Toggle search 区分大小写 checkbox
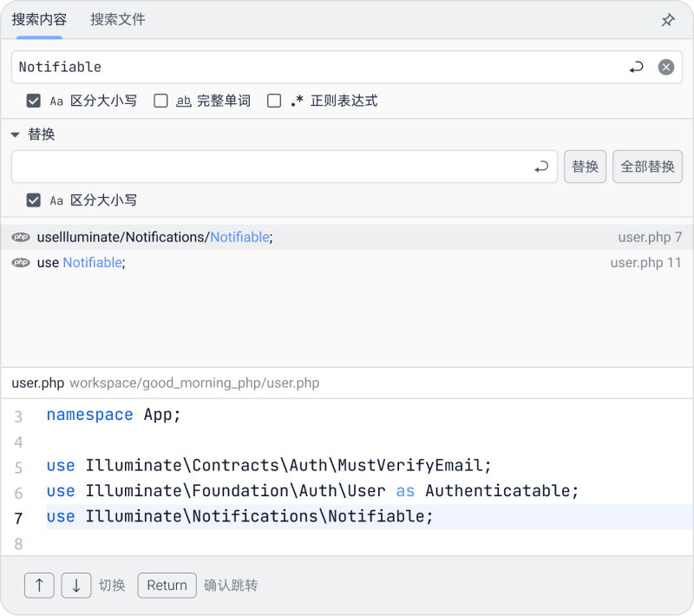Image resolution: width=694 pixels, height=616 pixels. point(34,101)
